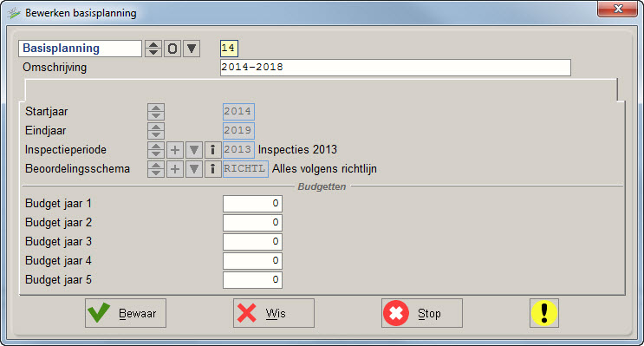Click the window icon in title bar
Screen dimensions: 644x346
pyautogui.click(x=14, y=13)
